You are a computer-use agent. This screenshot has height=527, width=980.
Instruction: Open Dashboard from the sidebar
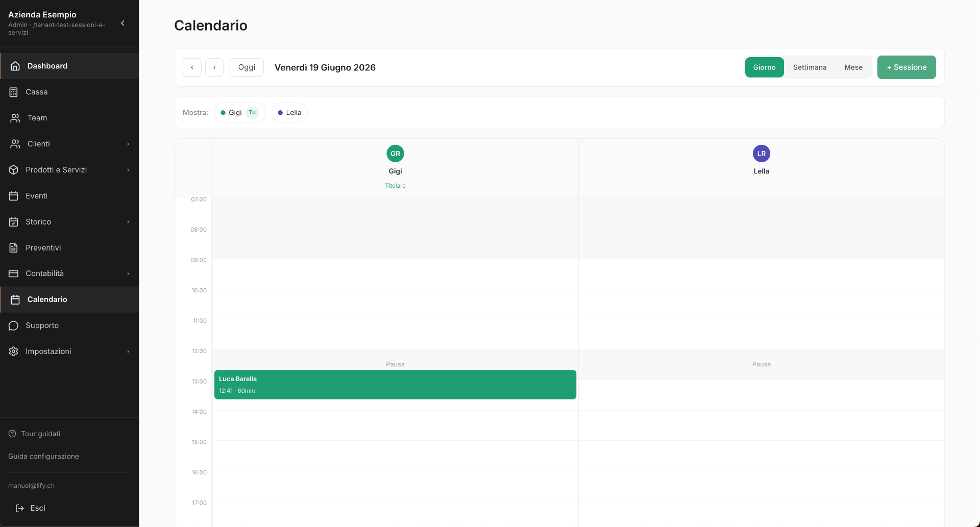69,66
